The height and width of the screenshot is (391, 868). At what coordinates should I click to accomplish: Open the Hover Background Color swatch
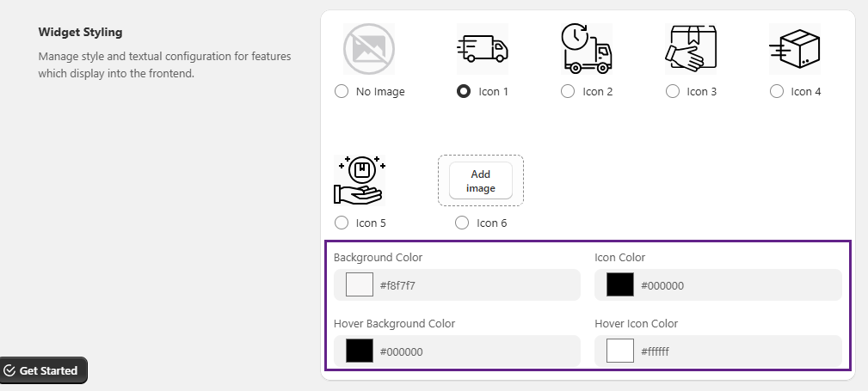[360, 351]
